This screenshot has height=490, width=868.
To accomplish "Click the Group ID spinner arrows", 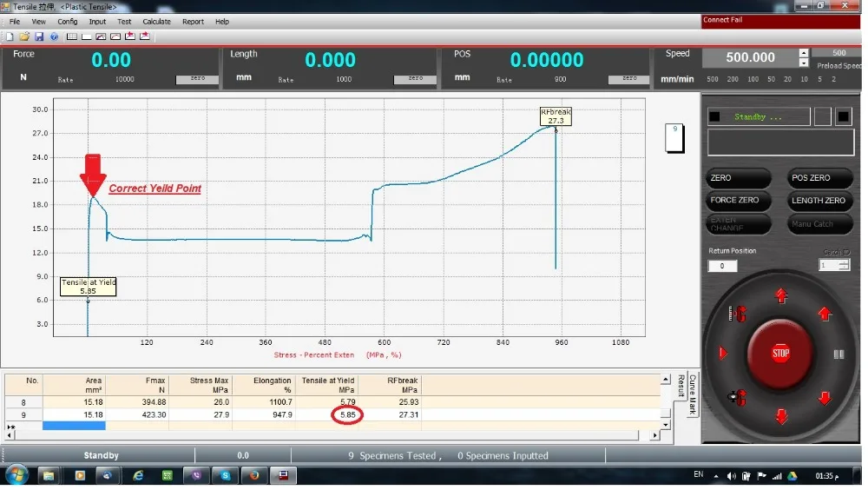I will [844, 265].
